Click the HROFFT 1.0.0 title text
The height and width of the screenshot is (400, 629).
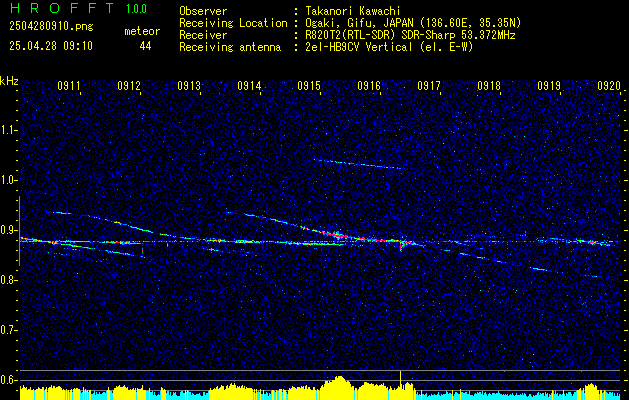coord(78,8)
